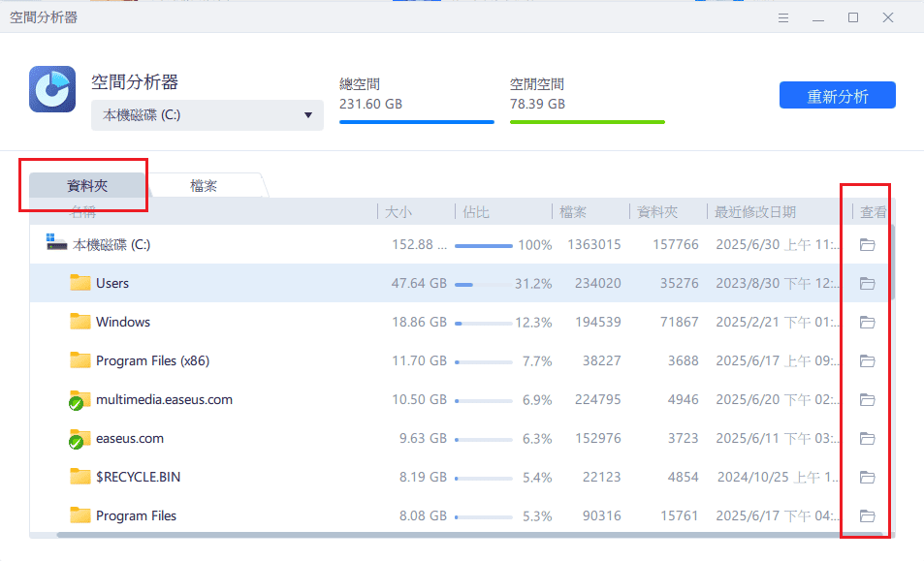Open the Windows folder view icon
Viewport: 924px width, 561px height.
click(867, 323)
